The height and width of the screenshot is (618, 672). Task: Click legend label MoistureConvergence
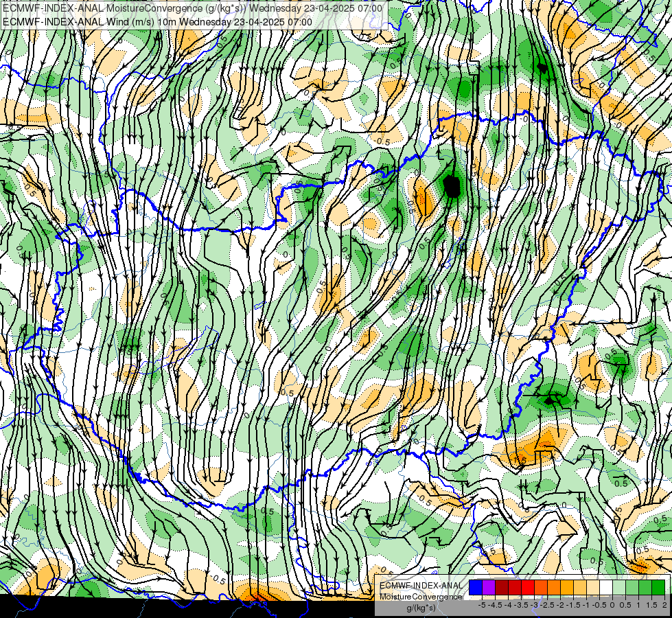point(421,597)
